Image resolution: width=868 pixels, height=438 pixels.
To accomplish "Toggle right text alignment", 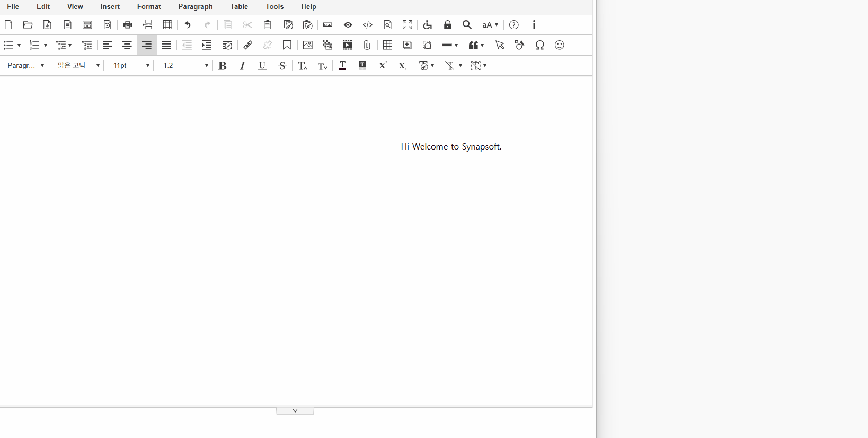I will coord(147,45).
